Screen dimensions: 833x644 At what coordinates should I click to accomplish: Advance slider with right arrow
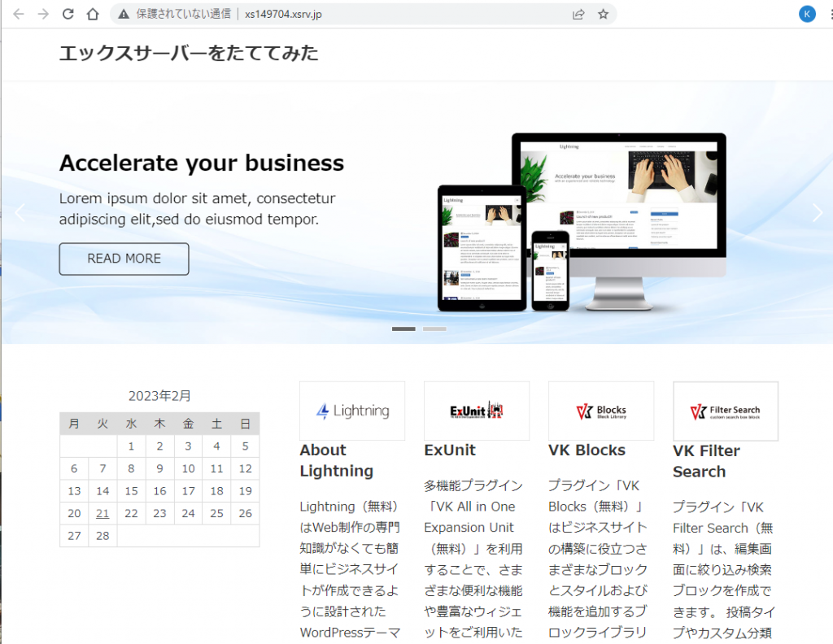click(x=818, y=213)
